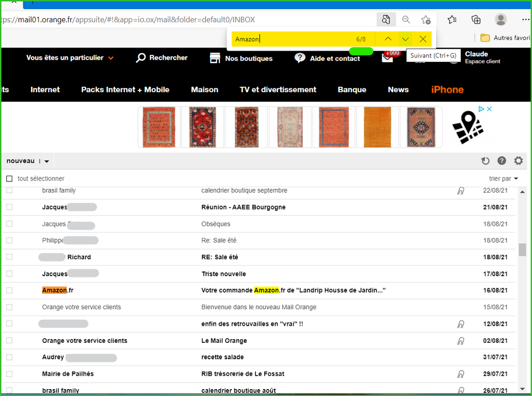532x396 pixels.
Task: Select the 'Banque' navigation menu item
Action: point(351,89)
